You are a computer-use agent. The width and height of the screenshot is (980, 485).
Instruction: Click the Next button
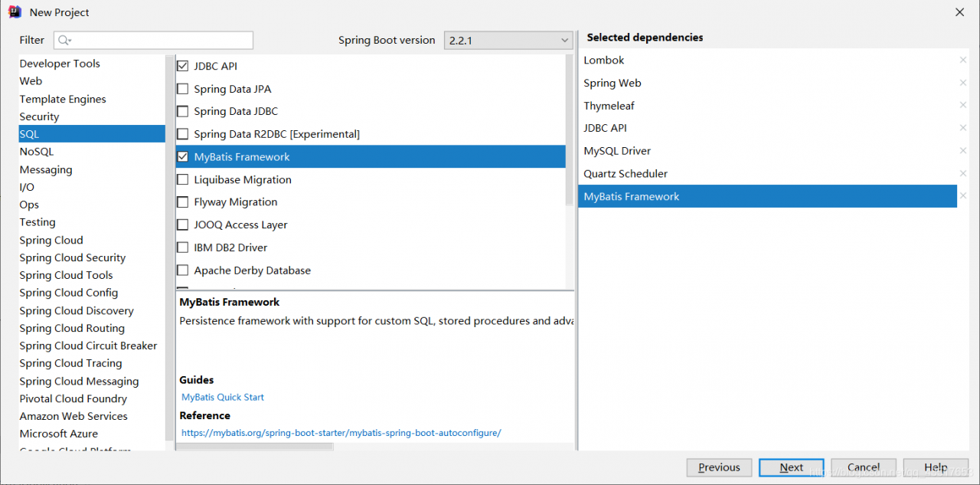[791, 467]
